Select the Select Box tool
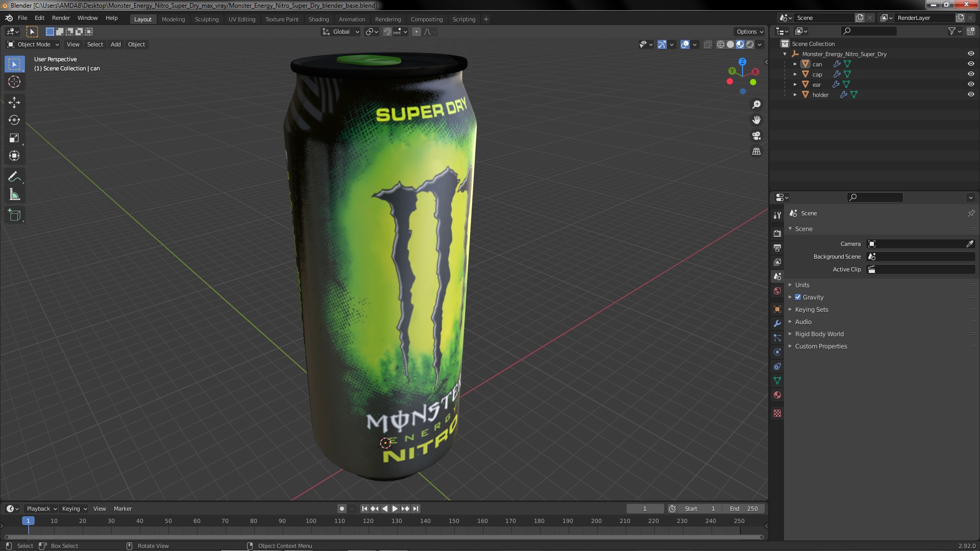 pyautogui.click(x=14, y=64)
